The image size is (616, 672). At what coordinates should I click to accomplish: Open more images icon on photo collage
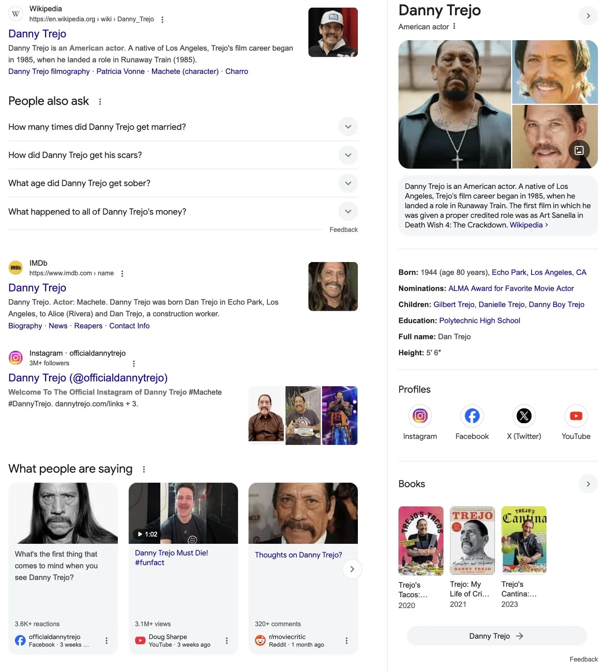579,150
